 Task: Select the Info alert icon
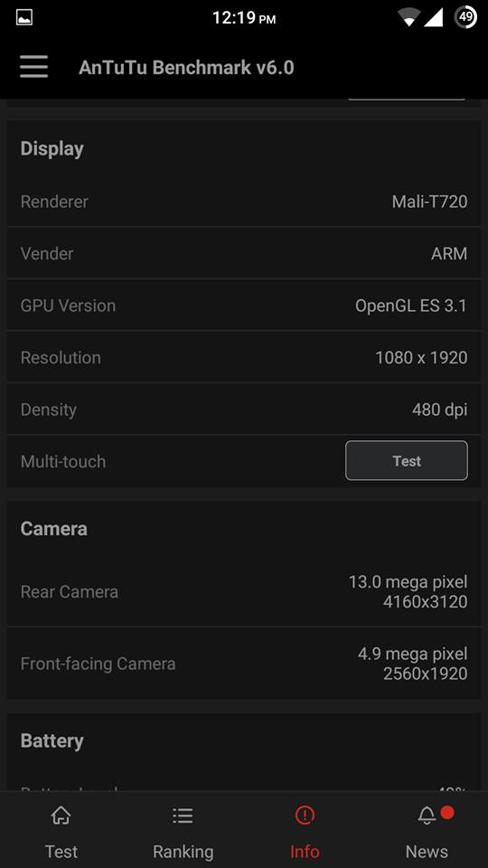tap(305, 815)
